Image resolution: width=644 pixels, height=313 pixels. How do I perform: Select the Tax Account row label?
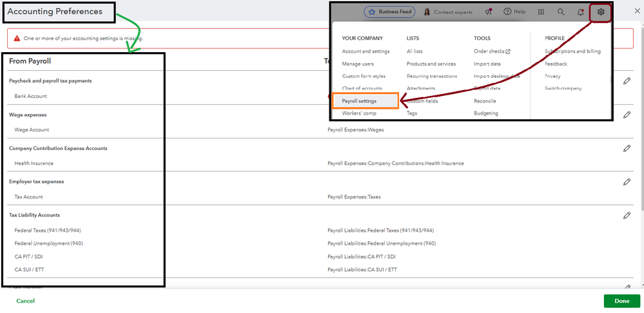pyautogui.click(x=28, y=197)
